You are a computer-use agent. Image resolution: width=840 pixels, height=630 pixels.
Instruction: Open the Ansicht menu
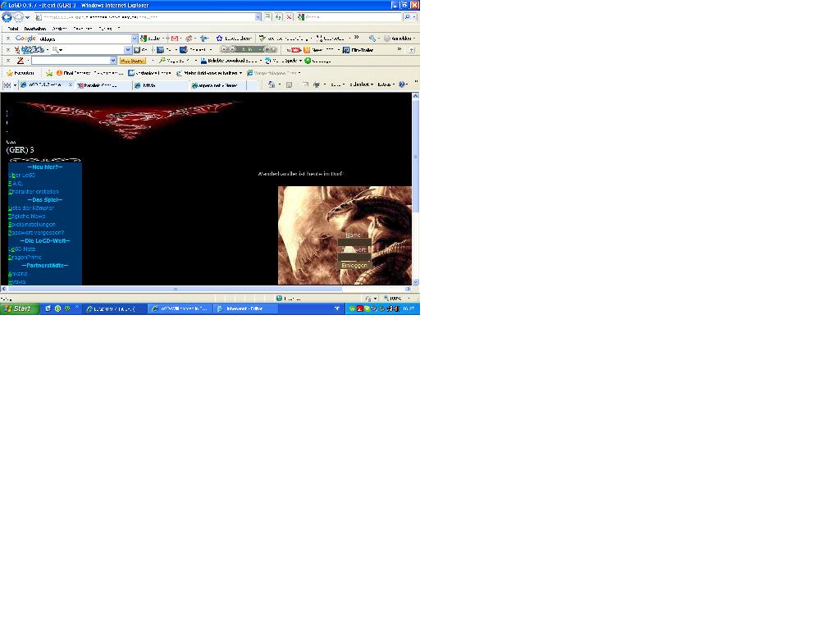(59, 29)
